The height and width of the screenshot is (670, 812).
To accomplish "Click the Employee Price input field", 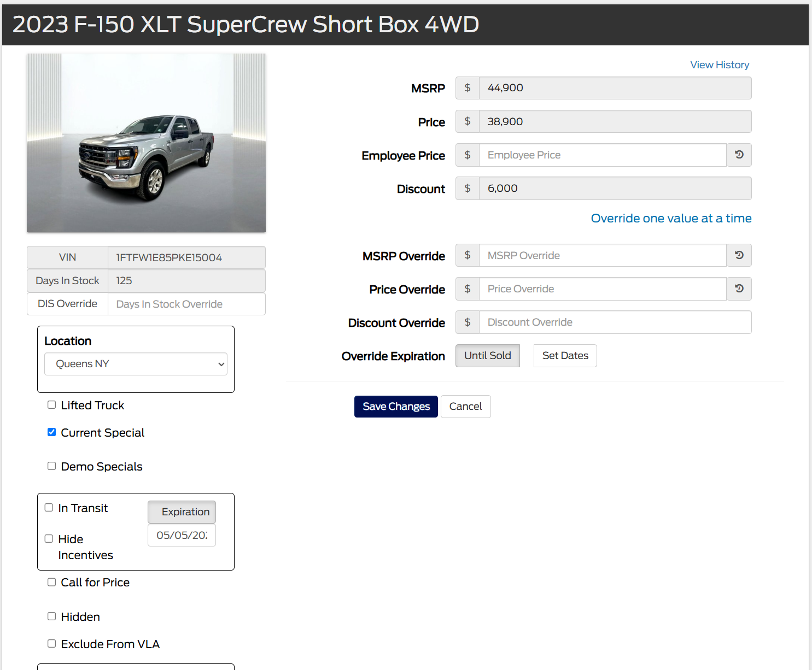I will click(603, 155).
